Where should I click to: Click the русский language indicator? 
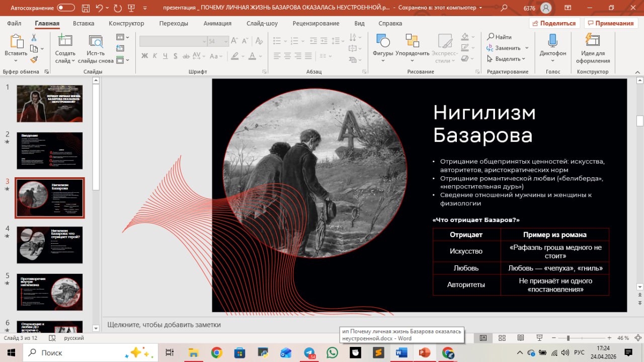[x=74, y=338]
